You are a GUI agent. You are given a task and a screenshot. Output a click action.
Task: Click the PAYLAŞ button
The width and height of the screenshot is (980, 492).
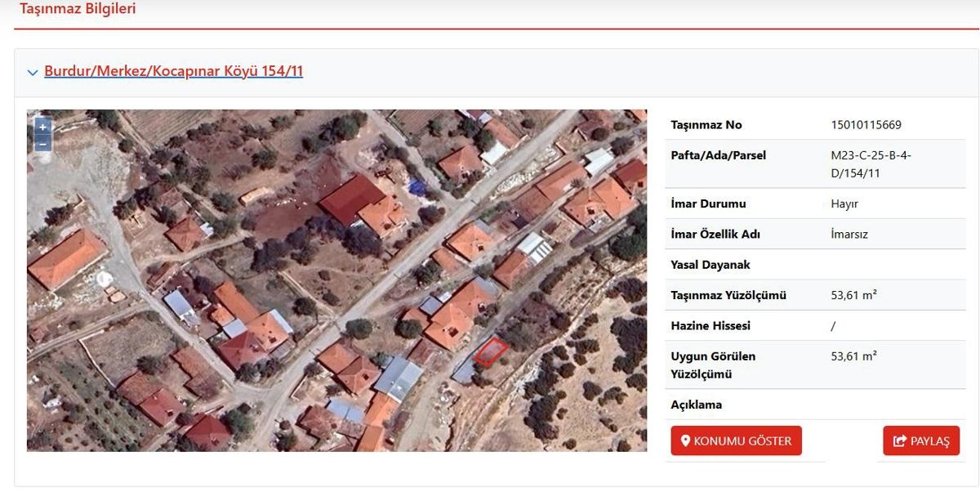(921, 441)
